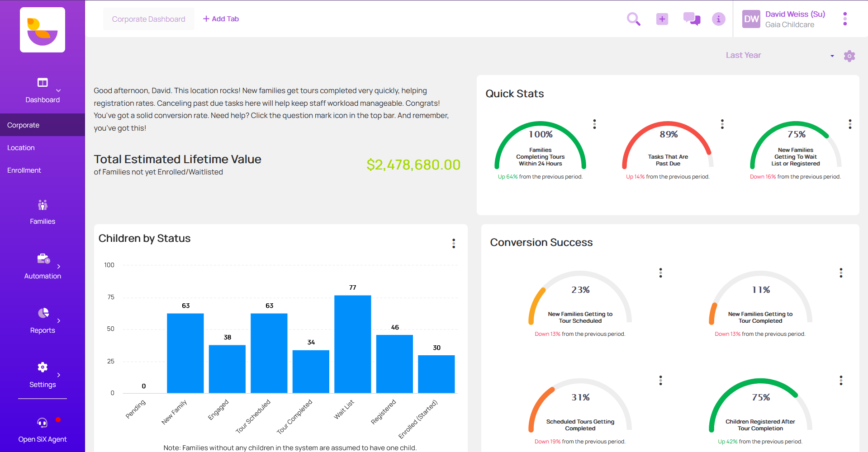Open dashboard settings via the gear icon
The height and width of the screenshot is (452, 868).
(x=849, y=56)
